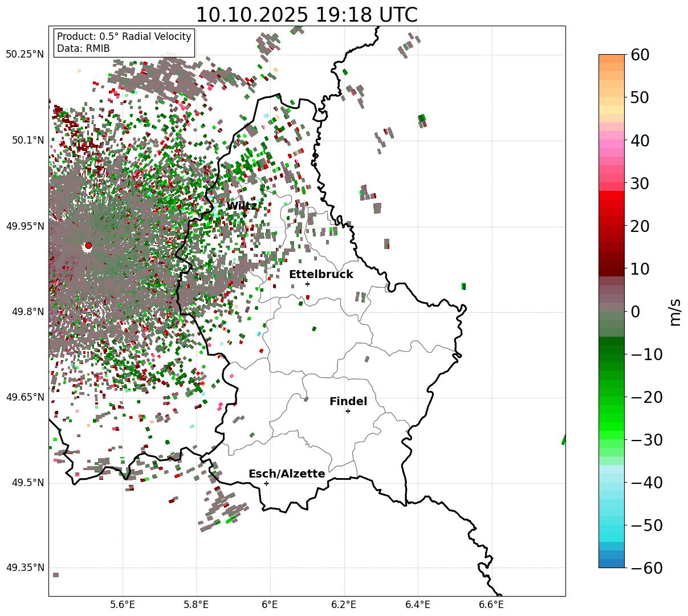Click the colorbar tick label −20

pyautogui.click(x=646, y=397)
